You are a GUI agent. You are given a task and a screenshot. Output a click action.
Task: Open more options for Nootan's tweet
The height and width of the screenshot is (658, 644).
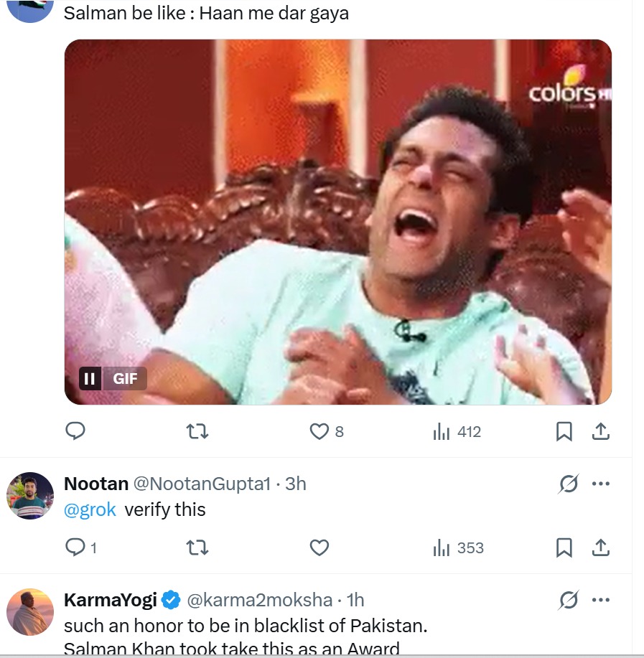pos(600,484)
